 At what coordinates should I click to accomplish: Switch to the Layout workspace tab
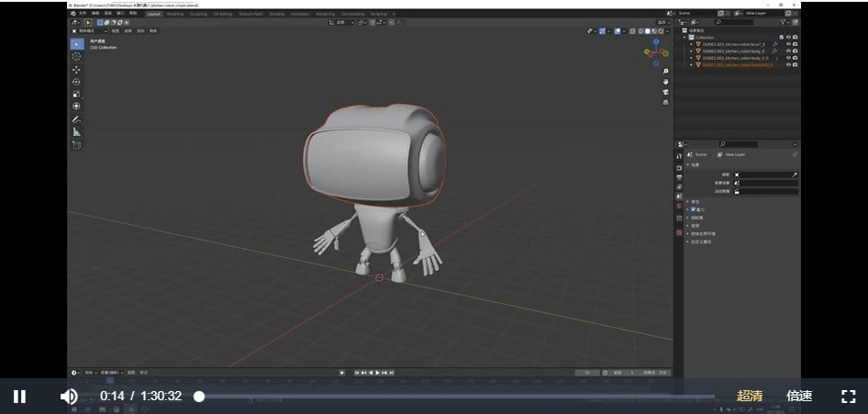(154, 14)
